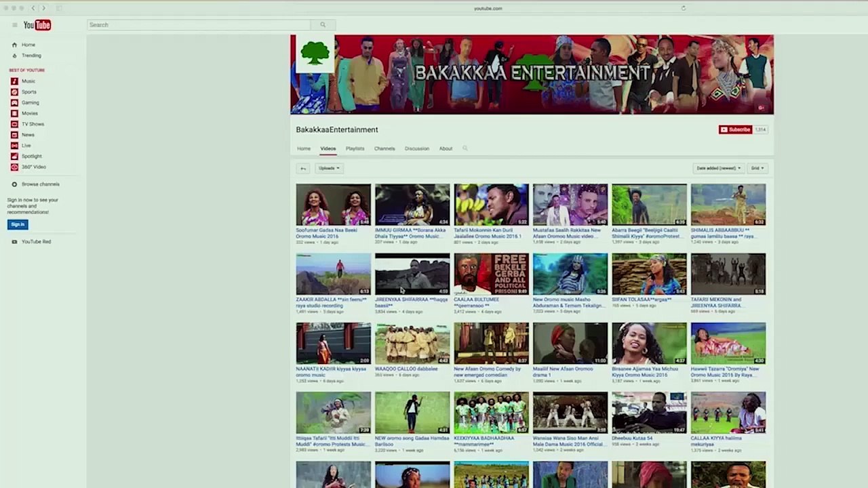Play the SIIFAN TOLASAA video thumbnail

point(650,274)
